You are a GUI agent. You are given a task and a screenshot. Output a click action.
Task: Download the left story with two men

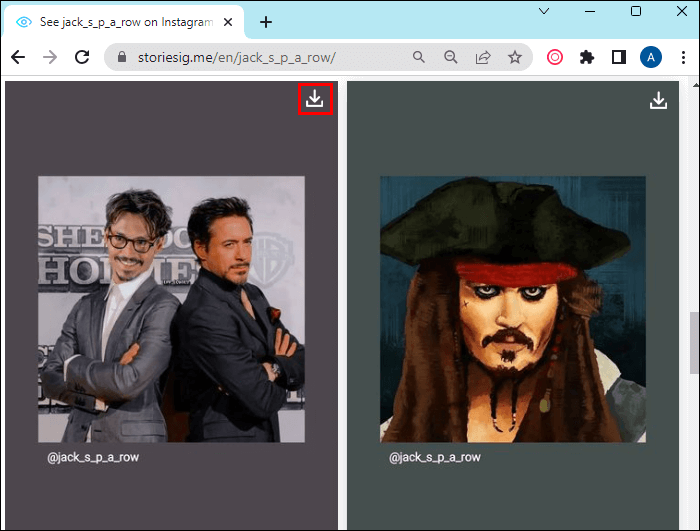point(315,99)
